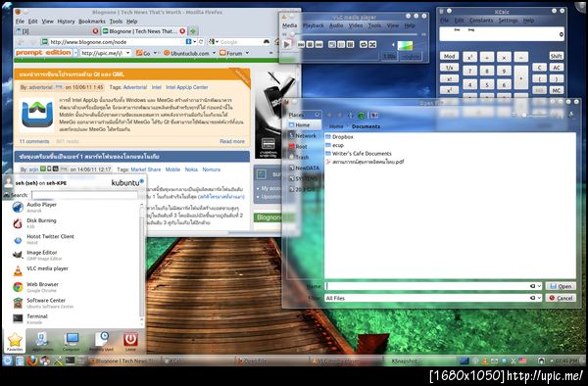Click Cancel in Open File dialog
588x386 pixels.
[561, 298]
